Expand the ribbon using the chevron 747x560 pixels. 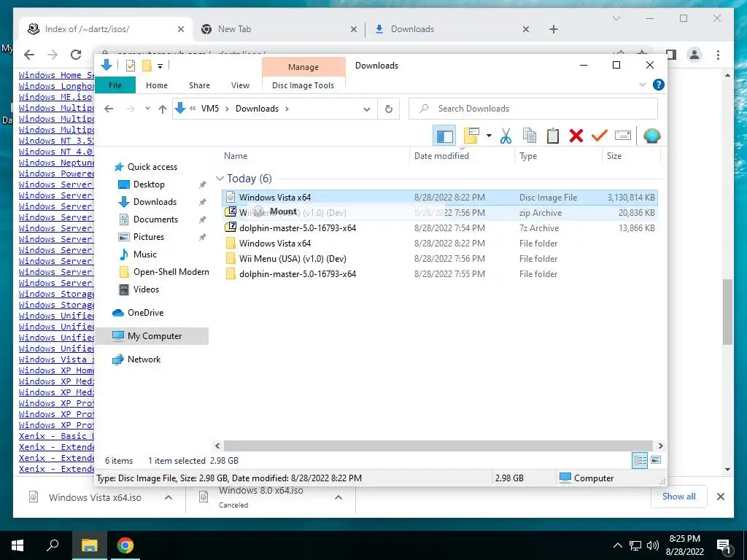pyautogui.click(x=642, y=85)
